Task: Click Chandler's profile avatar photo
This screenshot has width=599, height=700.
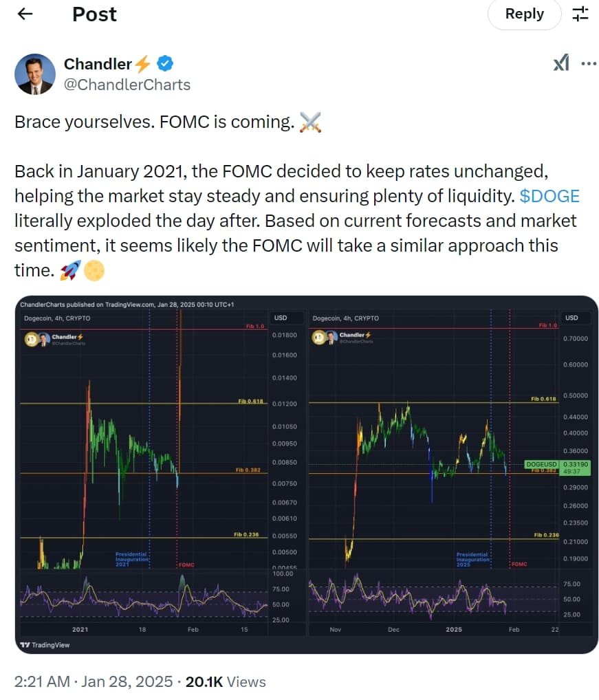Action: (35, 74)
